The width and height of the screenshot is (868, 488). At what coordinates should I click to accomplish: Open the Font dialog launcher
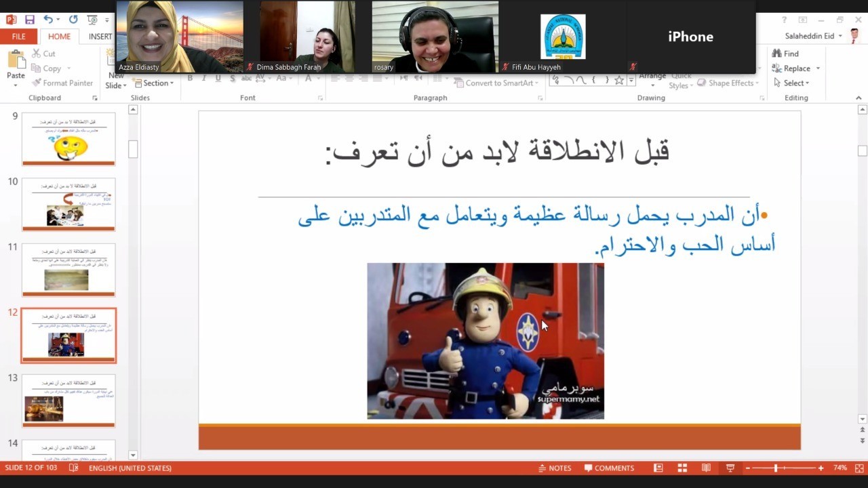tap(320, 98)
